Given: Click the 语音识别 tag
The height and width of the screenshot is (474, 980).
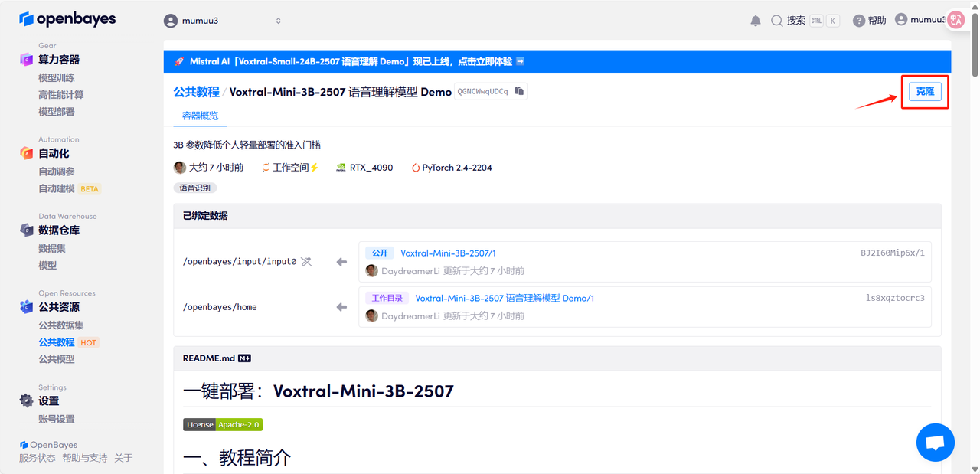Looking at the screenshot, I should pyautogui.click(x=195, y=188).
